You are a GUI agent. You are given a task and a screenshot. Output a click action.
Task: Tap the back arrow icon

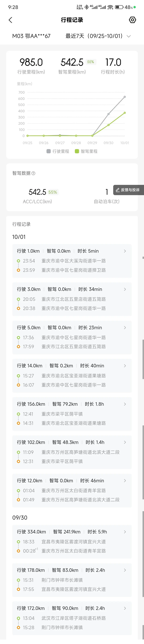pos(10,20)
